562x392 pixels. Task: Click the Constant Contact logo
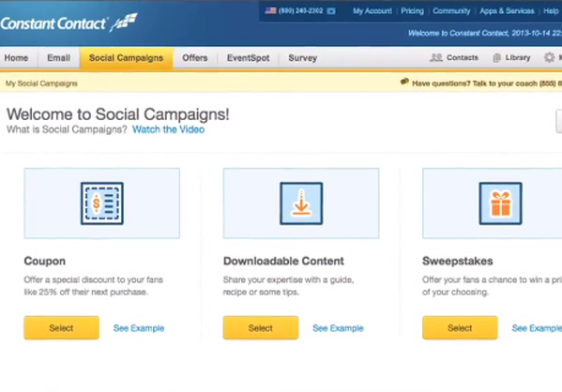(x=68, y=23)
